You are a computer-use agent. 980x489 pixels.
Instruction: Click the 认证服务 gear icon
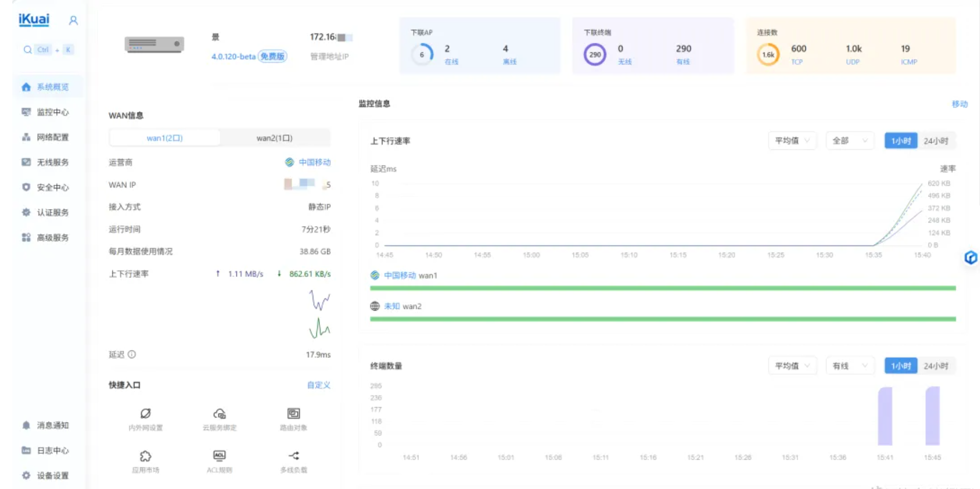click(x=26, y=212)
